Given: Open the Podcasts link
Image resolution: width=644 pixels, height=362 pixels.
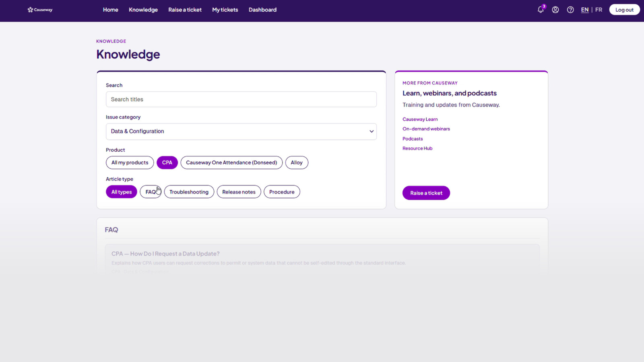Looking at the screenshot, I should pos(413,139).
